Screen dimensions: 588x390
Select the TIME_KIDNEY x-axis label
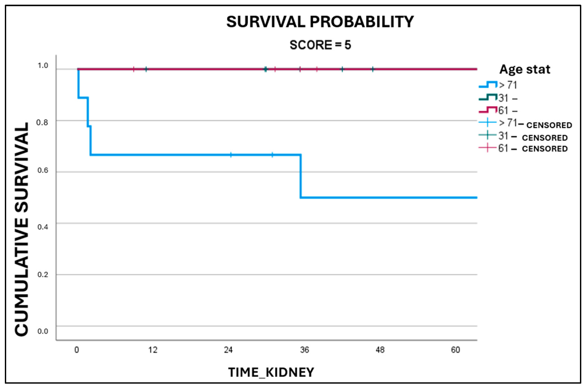(271, 373)
